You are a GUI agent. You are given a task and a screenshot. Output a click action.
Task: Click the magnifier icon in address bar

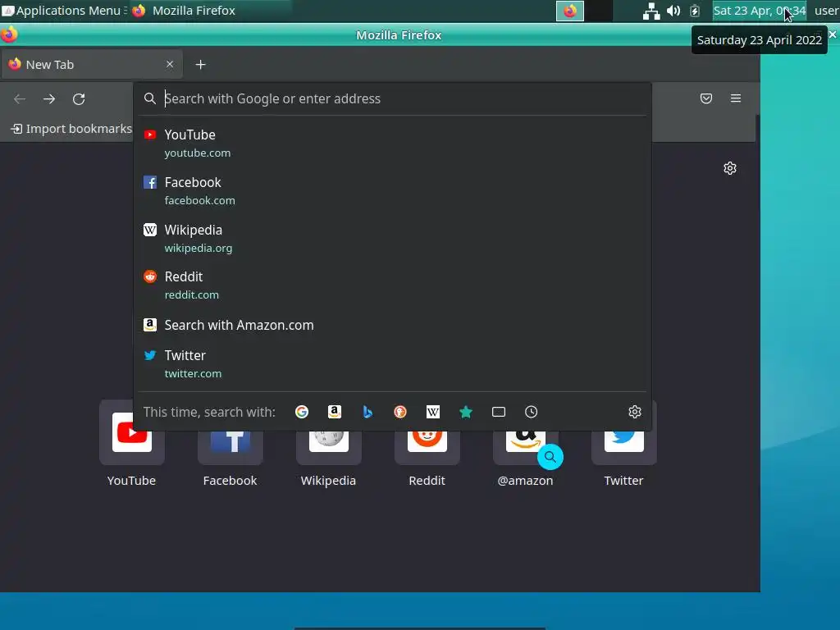(x=150, y=98)
